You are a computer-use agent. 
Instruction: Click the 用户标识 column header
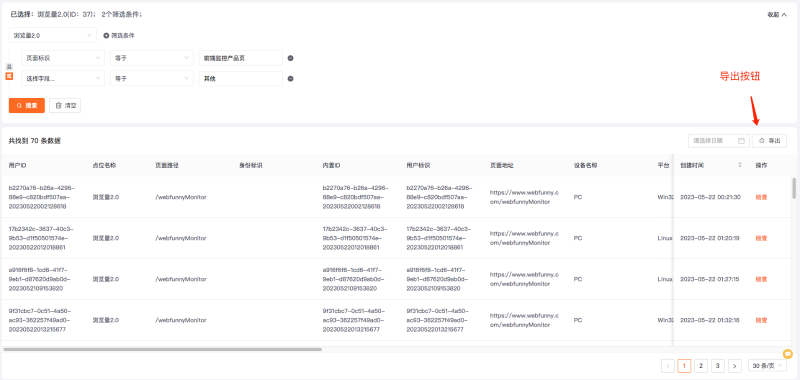(418, 165)
